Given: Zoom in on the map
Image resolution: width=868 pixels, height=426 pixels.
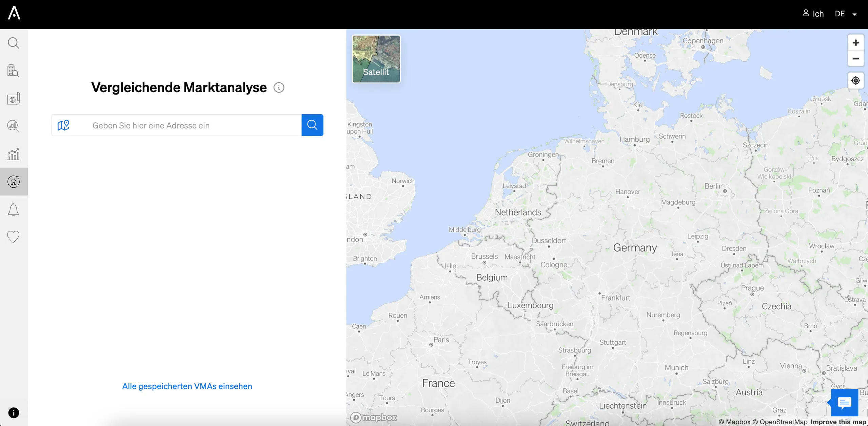Looking at the screenshot, I should click(x=856, y=43).
